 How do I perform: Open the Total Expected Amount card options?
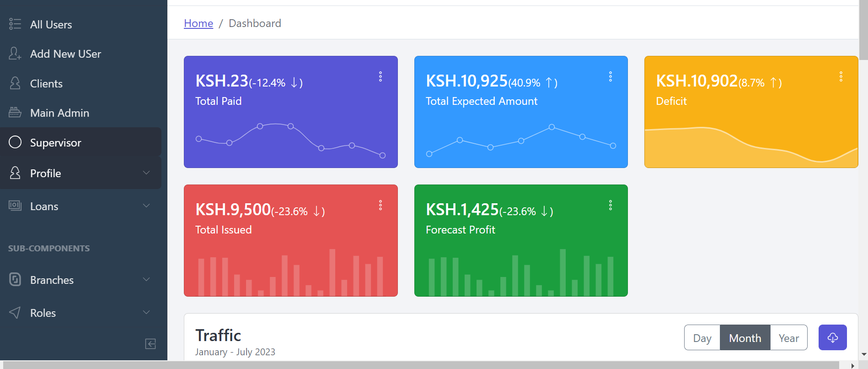610,77
